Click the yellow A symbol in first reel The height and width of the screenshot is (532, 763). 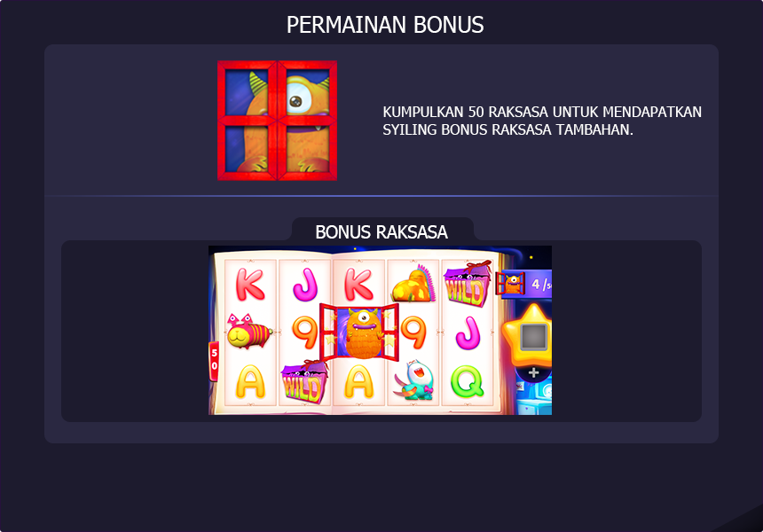(250, 382)
